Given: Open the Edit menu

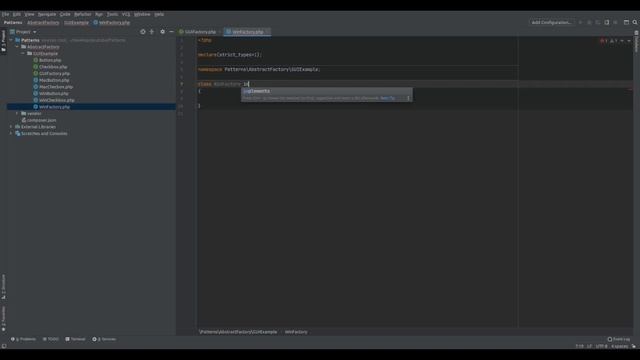Looking at the screenshot, I should coord(17,14).
